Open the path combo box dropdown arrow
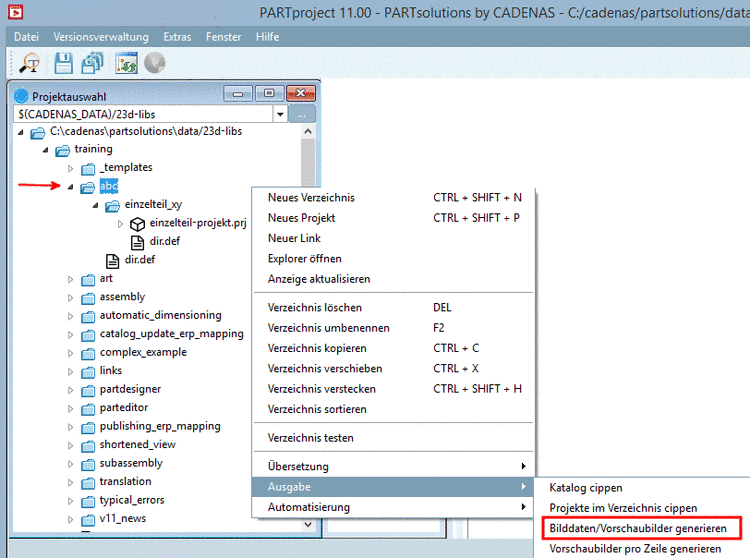Image resolution: width=750 pixels, height=558 pixels. pos(280,114)
